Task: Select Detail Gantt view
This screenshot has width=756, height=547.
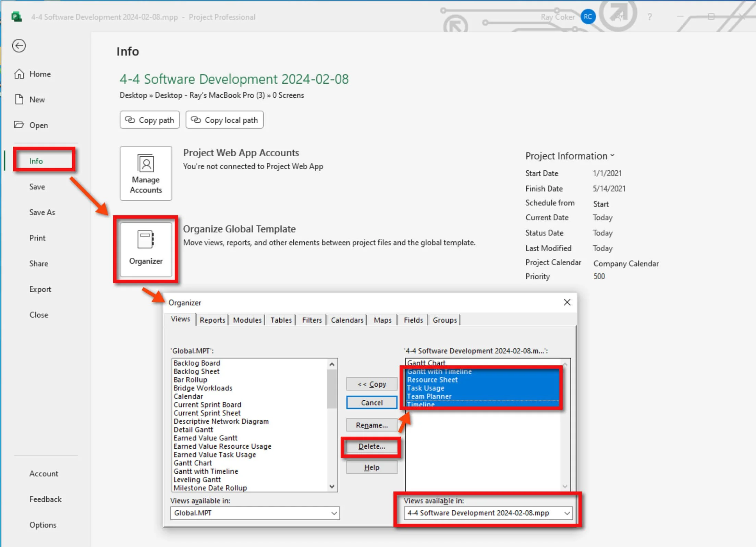Action: coord(193,429)
